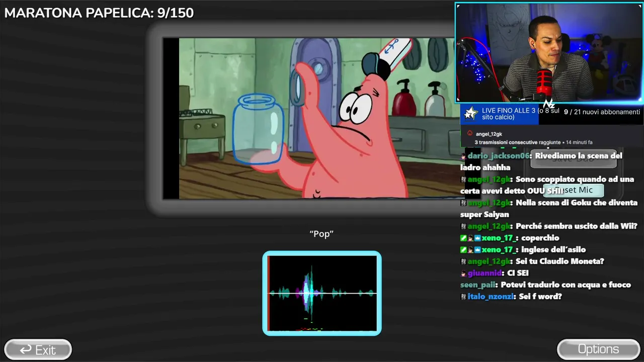Click message "Sei f word?"

[540, 296]
